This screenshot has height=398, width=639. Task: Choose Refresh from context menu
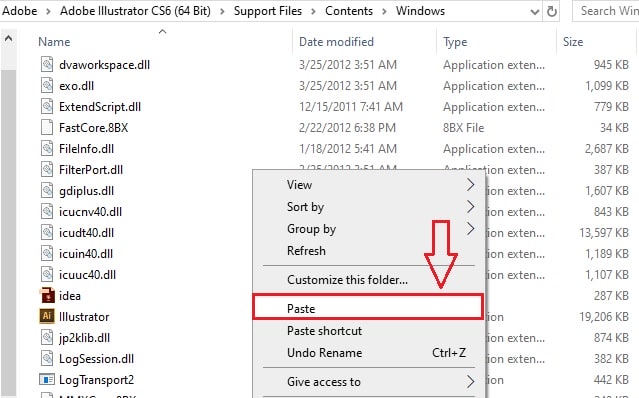[x=306, y=251]
